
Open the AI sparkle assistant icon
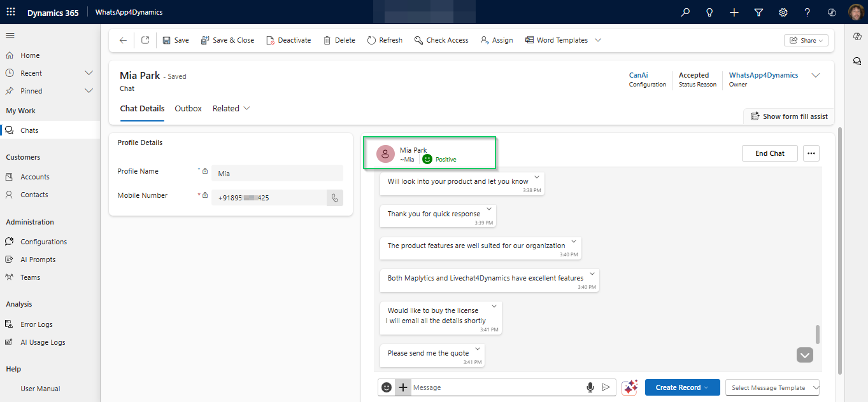coord(630,387)
